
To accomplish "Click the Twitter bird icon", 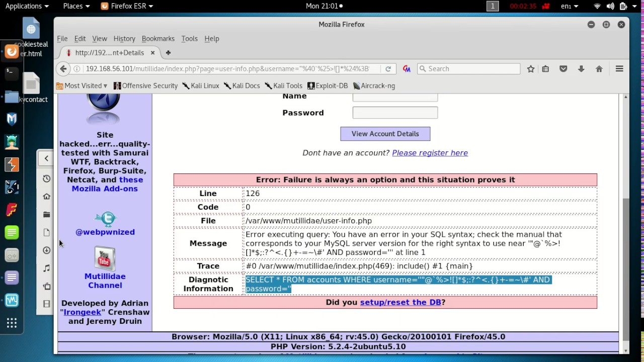I will coord(105,219).
